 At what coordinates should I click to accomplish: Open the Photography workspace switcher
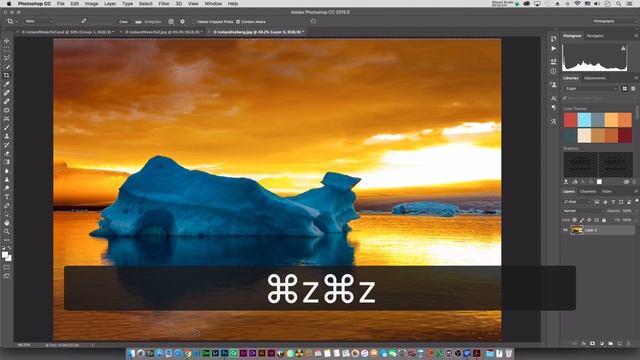[x=614, y=21]
